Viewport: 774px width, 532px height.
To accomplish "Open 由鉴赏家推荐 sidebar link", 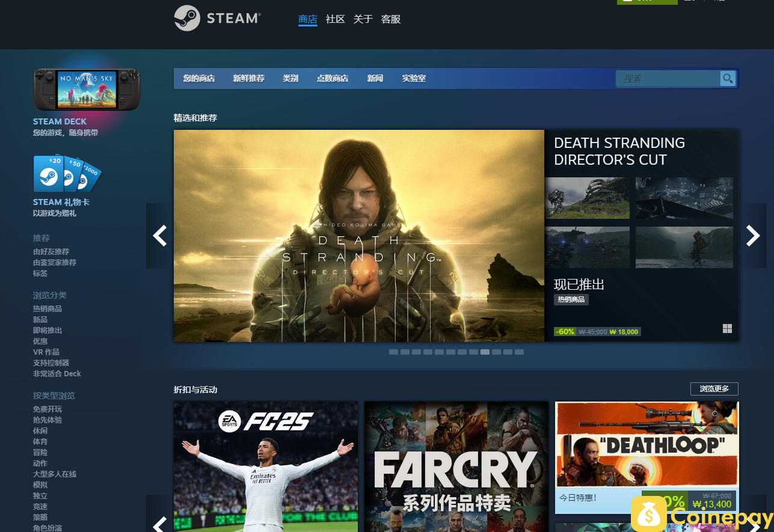I will [55, 262].
